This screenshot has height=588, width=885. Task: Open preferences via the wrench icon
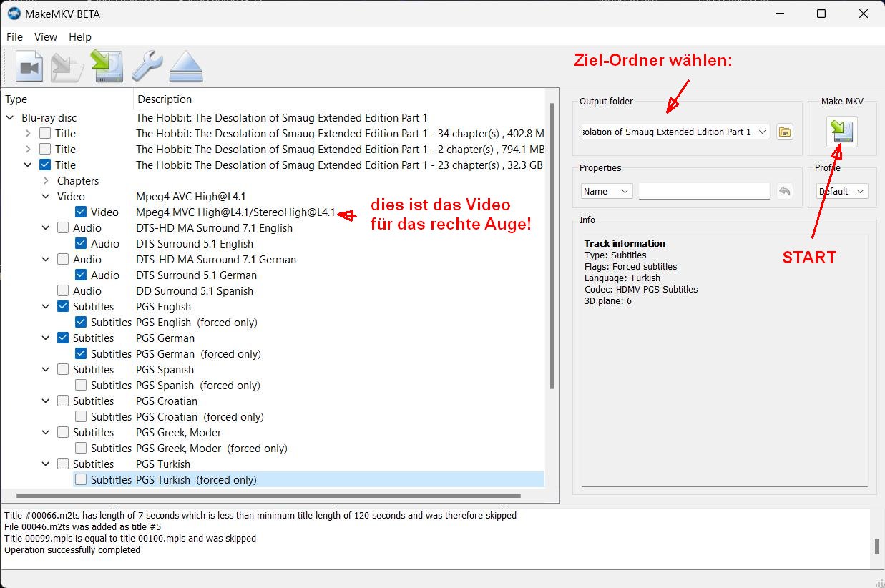147,67
